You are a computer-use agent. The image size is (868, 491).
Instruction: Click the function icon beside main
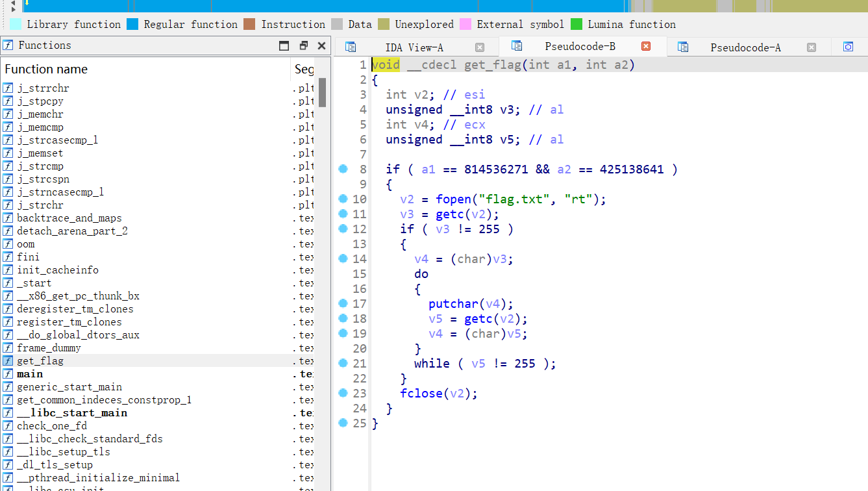[8, 374]
